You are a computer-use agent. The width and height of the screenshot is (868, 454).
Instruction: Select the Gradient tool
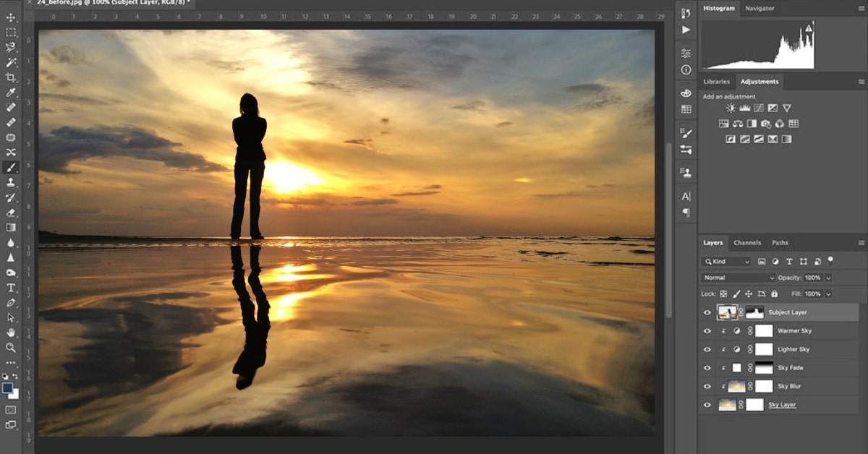coord(11,227)
